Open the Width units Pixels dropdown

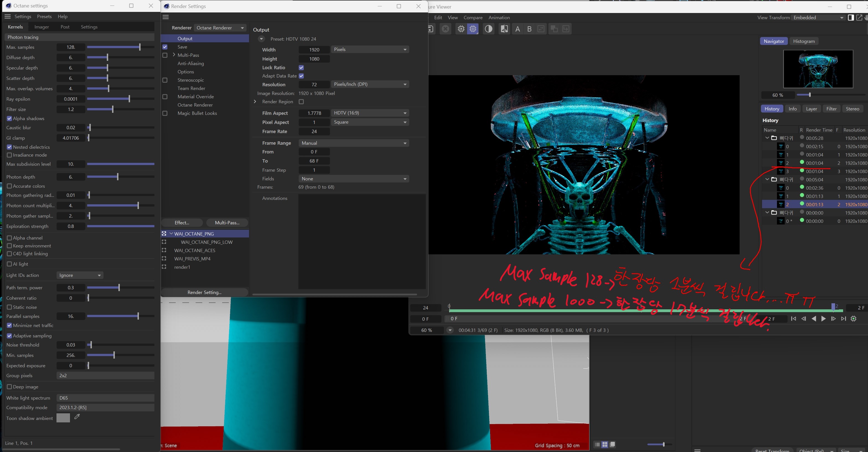coord(370,49)
